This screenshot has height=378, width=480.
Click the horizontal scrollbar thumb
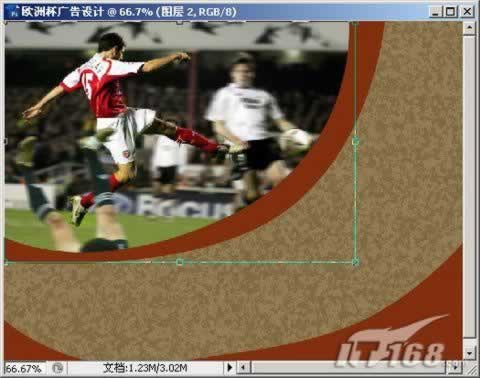tap(349, 368)
